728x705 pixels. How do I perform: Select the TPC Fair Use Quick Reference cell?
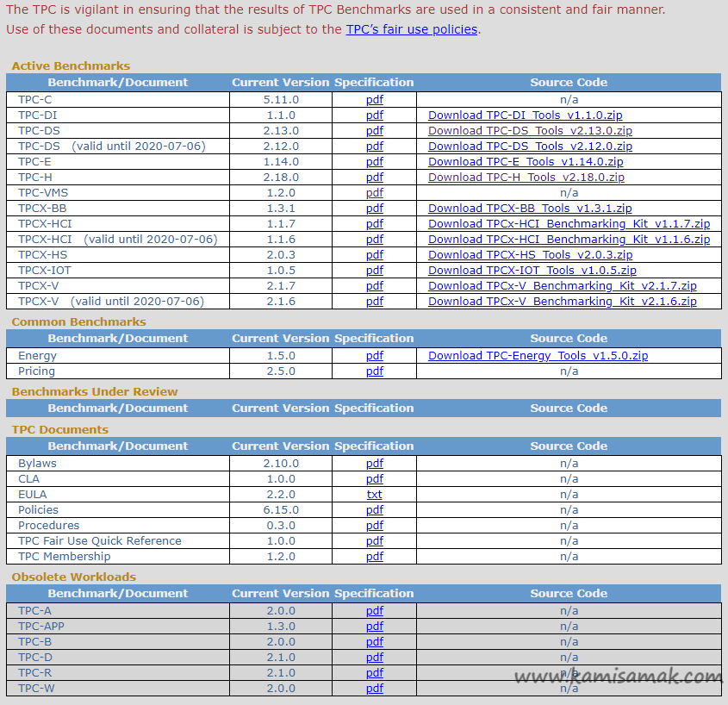(118, 541)
